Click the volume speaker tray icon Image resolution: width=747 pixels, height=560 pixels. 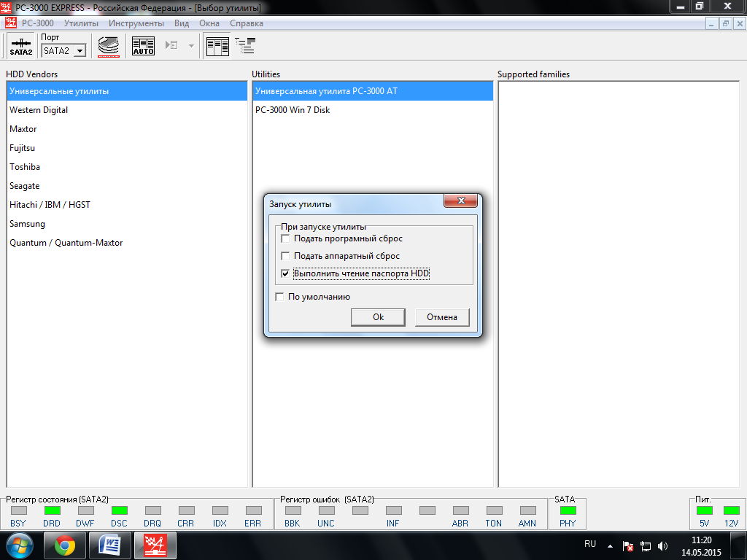click(662, 546)
